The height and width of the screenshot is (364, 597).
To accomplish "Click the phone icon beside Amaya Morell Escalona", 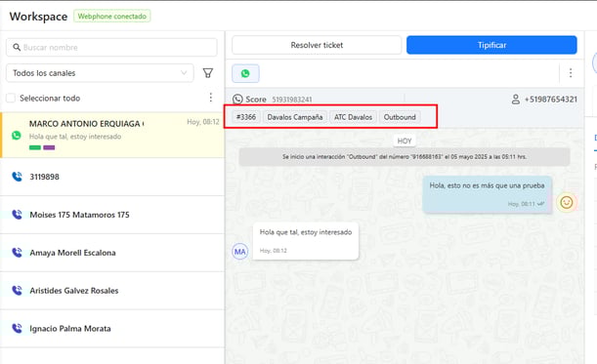I will click(x=17, y=253).
